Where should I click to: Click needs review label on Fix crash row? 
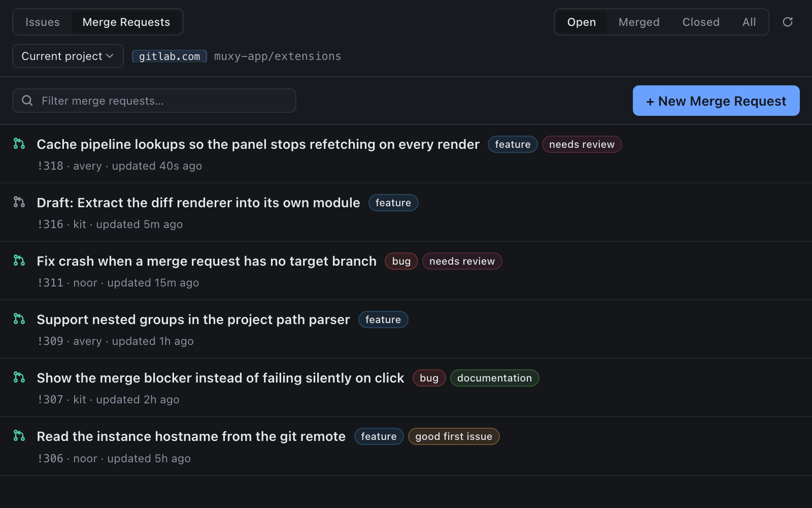coord(462,261)
